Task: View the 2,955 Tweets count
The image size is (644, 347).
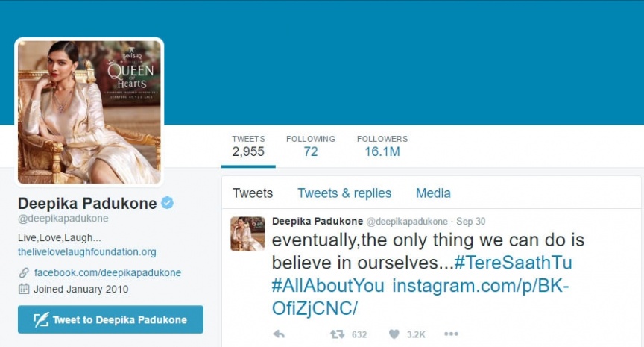Action: point(248,146)
